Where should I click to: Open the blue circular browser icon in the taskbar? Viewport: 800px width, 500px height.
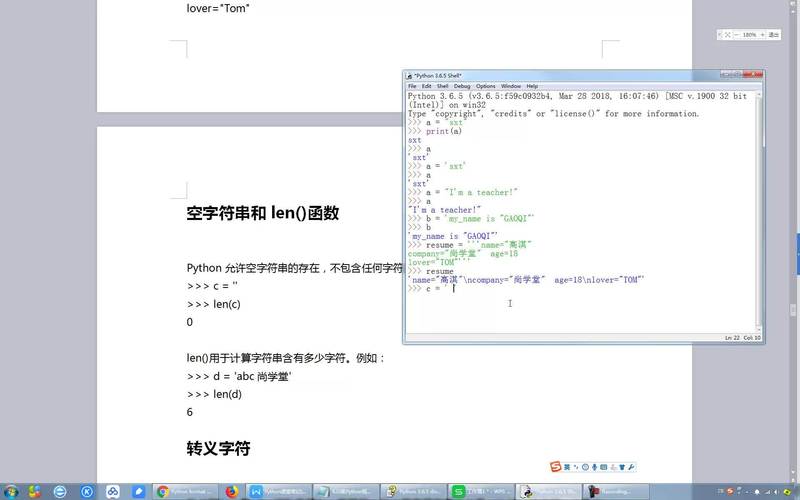point(60,492)
